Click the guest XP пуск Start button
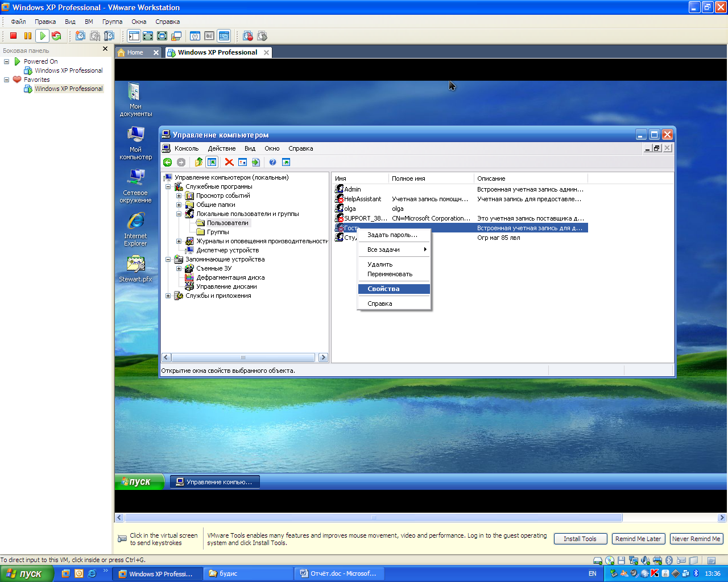This screenshot has width=728, height=582. (139, 482)
